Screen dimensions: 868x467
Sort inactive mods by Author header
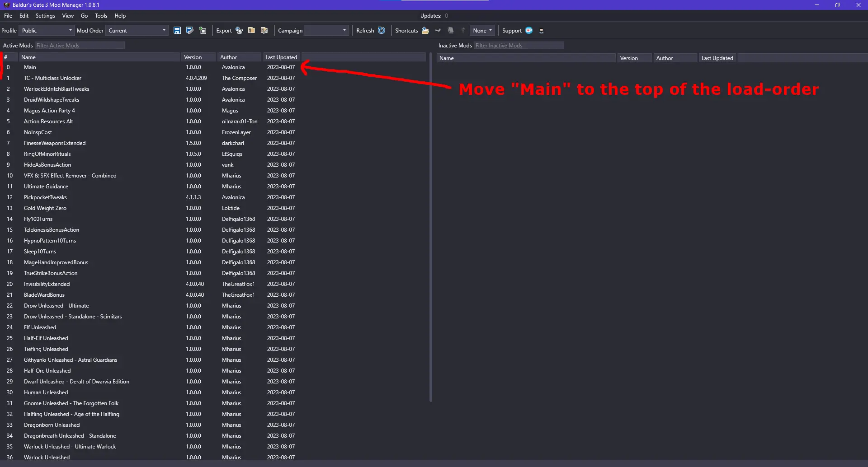pos(675,58)
